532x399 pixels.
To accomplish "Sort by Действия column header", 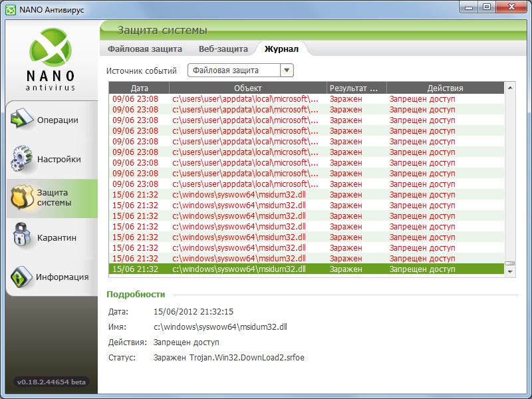I will tap(445, 88).
